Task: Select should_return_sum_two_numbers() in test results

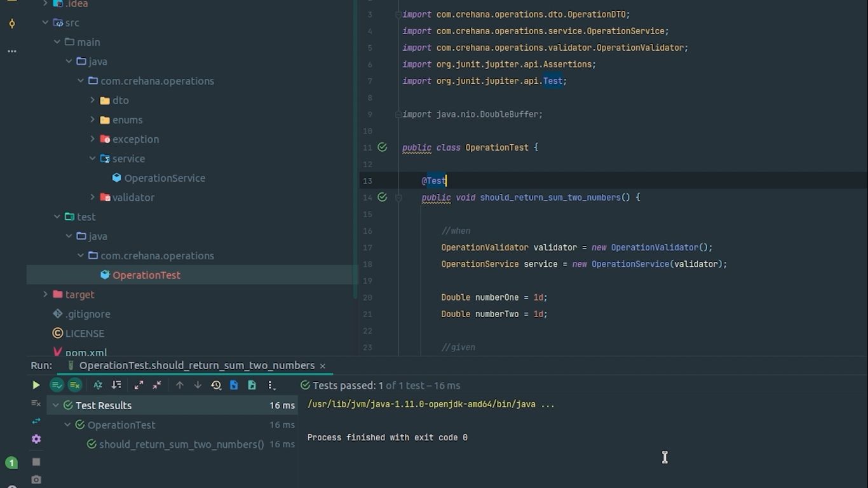Action: point(181,444)
